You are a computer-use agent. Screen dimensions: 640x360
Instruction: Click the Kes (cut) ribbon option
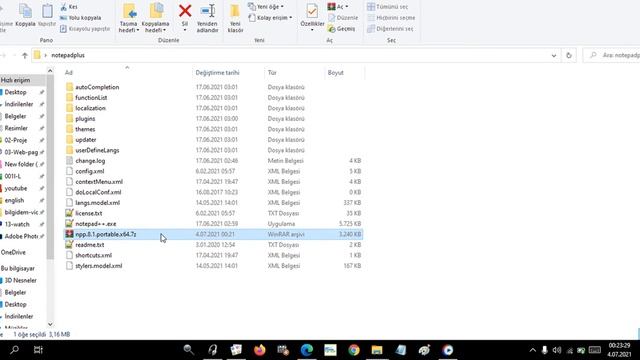(x=69, y=7)
